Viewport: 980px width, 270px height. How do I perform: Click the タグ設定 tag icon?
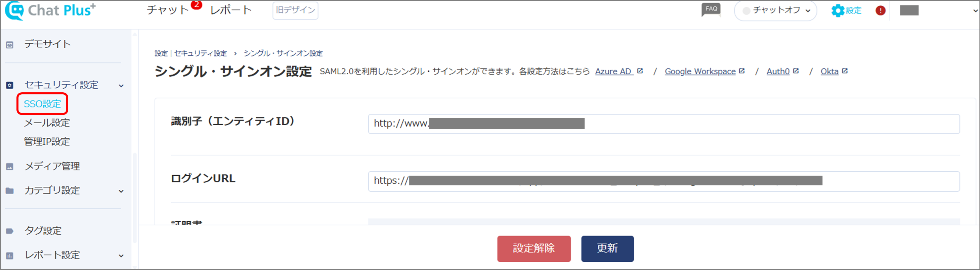10,231
